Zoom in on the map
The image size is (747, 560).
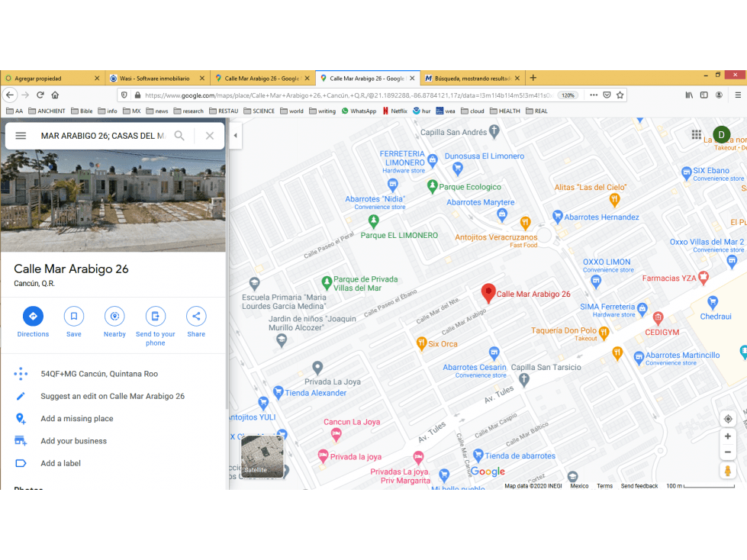(x=728, y=436)
